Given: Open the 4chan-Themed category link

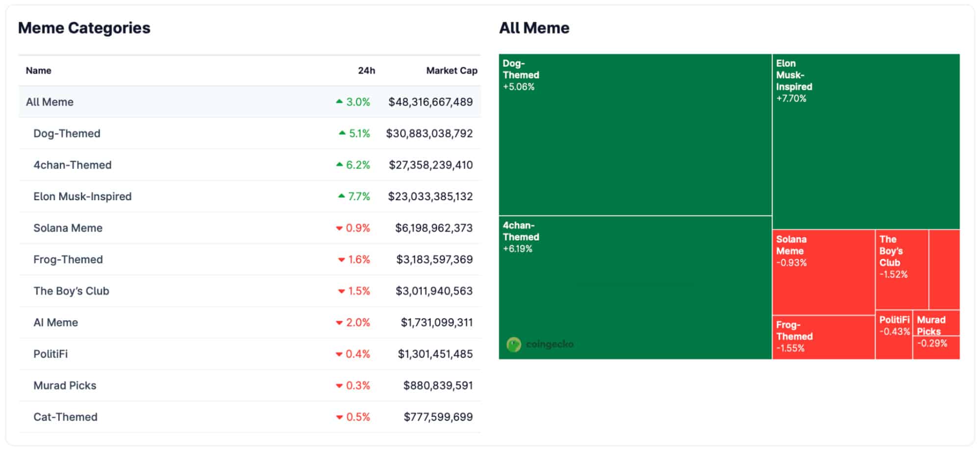Looking at the screenshot, I should [72, 165].
